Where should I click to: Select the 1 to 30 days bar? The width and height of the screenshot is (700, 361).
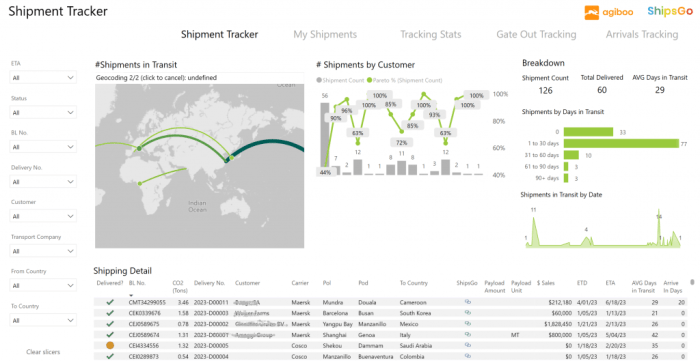[621, 143]
